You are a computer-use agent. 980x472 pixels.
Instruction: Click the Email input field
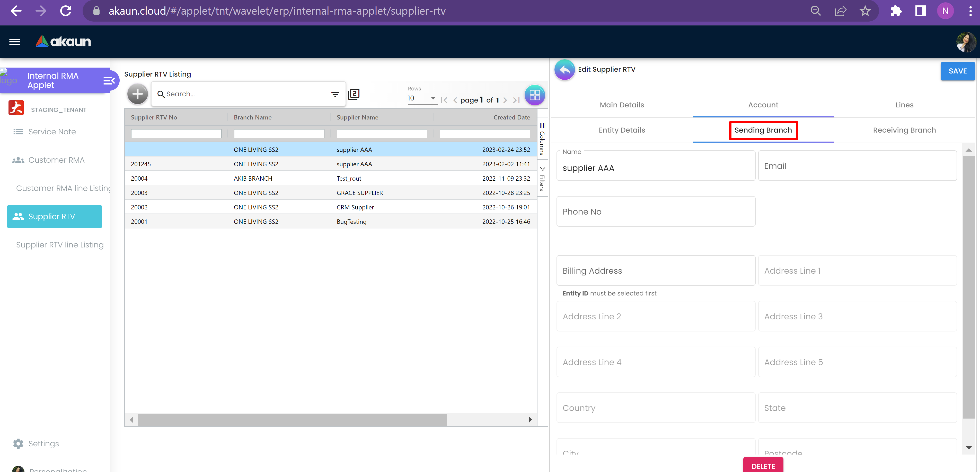pyautogui.click(x=857, y=166)
